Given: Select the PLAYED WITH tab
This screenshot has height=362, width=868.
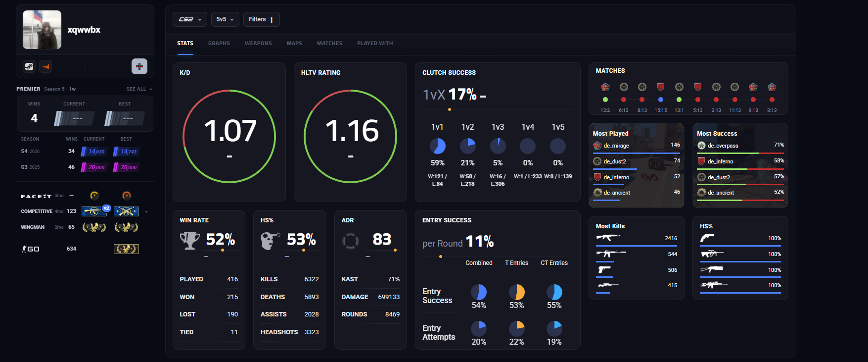Looking at the screenshot, I should coord(375,44).
